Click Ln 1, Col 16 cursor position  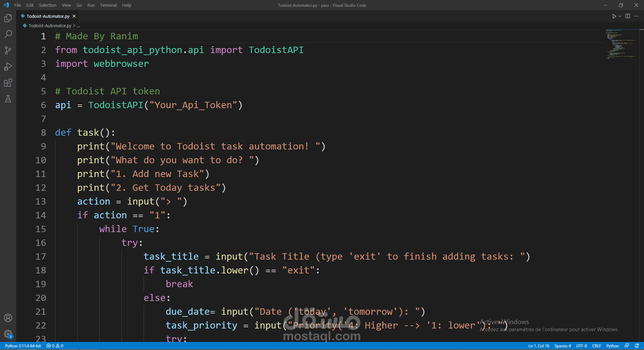539,346
